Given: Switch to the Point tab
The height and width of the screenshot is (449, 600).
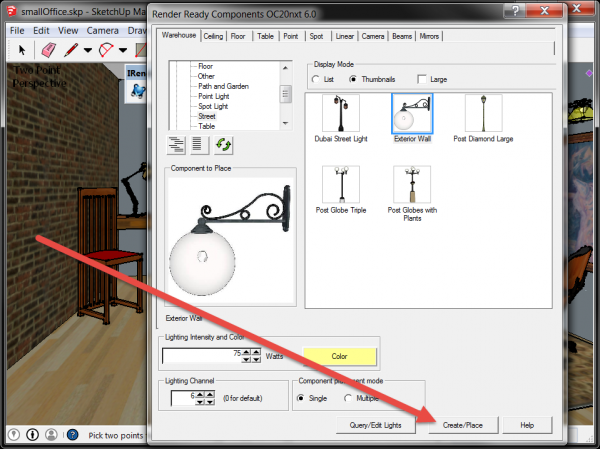Looking at the screenshot, I should [x=290, y=36].
